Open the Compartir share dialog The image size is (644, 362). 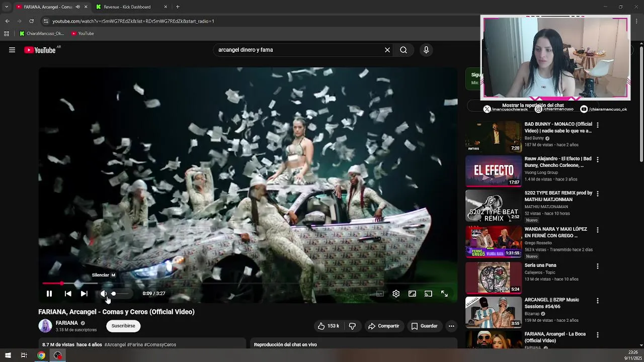pos(383,326)
